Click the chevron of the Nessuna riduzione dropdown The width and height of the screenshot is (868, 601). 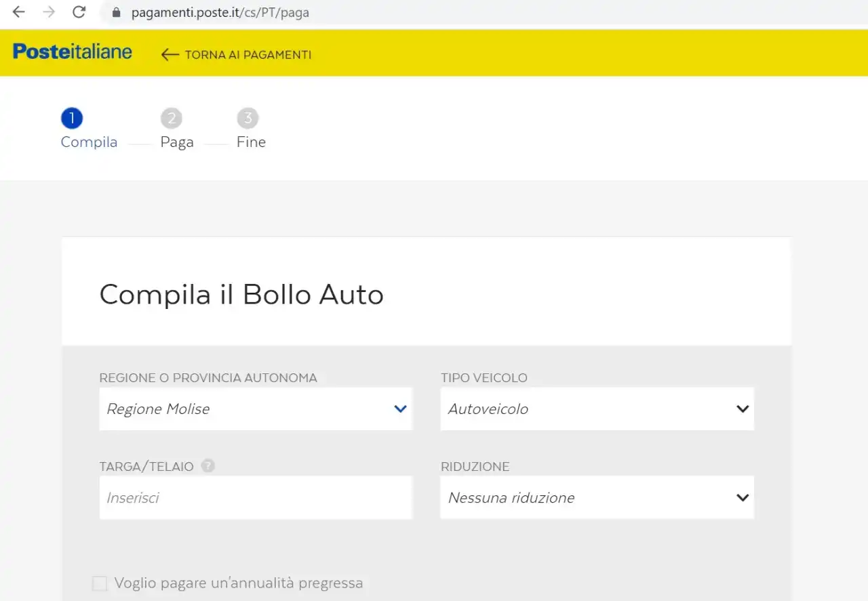click(x=743, y=497)
